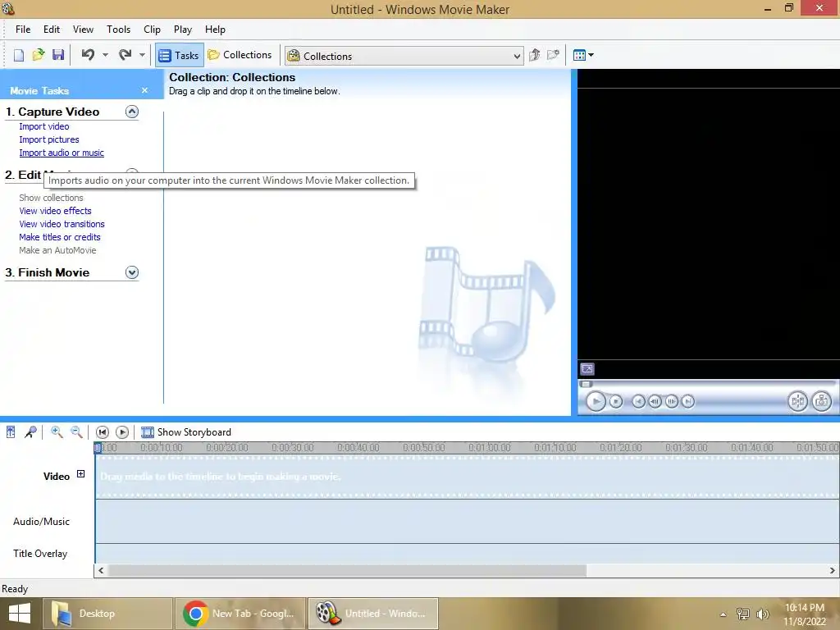The height and width of the screenshot is (630, 840).
Task: Create a new collection folder
Action: [x=554, y=55]
